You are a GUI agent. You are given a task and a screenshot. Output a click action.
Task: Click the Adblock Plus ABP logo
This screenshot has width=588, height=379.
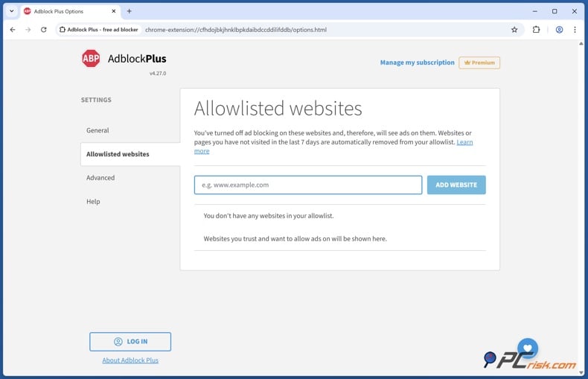click(x=91, y=59)
